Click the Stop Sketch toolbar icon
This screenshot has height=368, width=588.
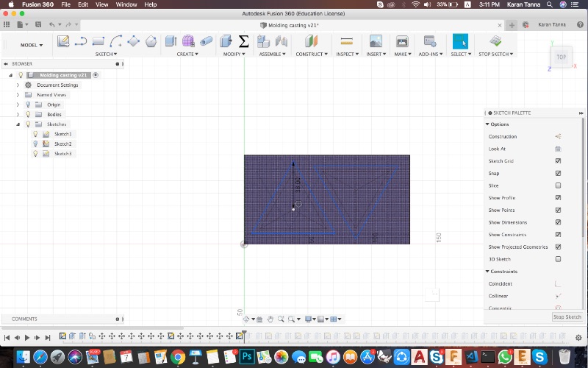click(495, 41)
